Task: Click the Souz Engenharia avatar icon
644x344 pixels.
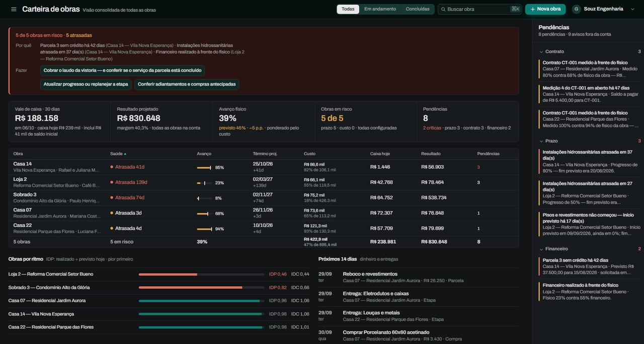Action: pyautogui.click(x=576, y=9)
